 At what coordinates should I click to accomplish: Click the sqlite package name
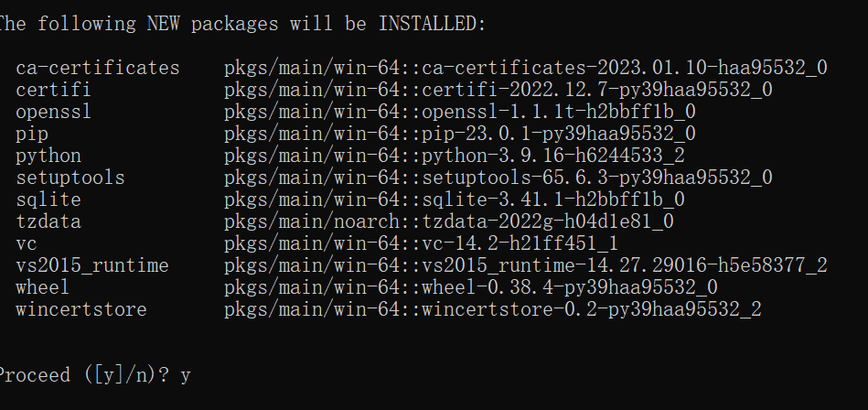[x=48, y=200]
